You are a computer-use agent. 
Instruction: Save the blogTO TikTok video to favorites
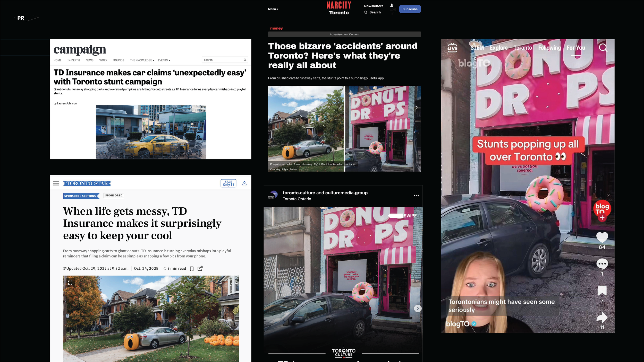pyautogui.click(x=602, y=290)
